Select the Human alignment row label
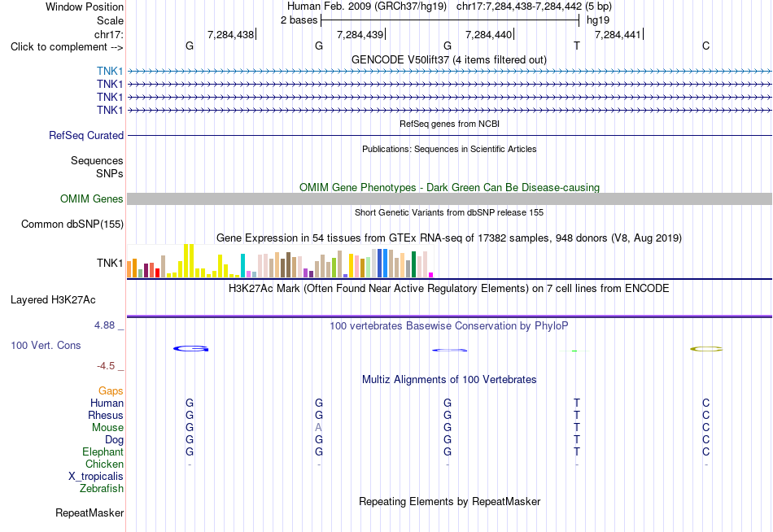The width and height of the screenshot is (773, 532). click(x=107, y=403)
